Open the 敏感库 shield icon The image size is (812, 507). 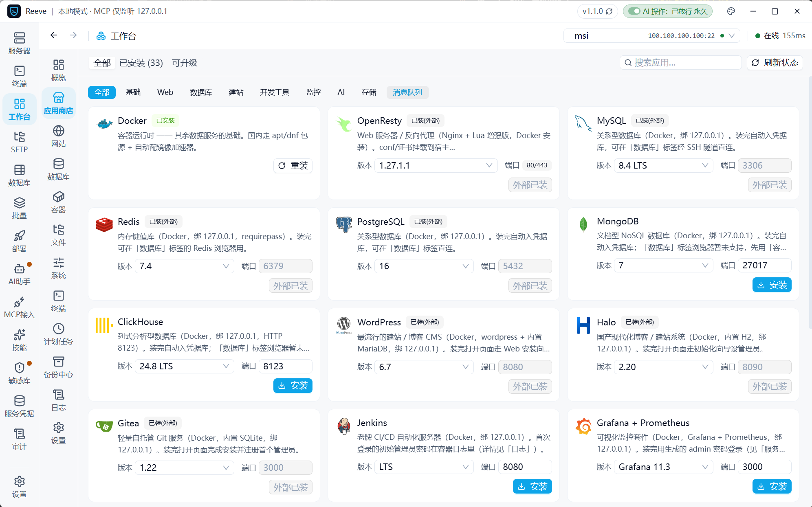click(x=19, y=373)
